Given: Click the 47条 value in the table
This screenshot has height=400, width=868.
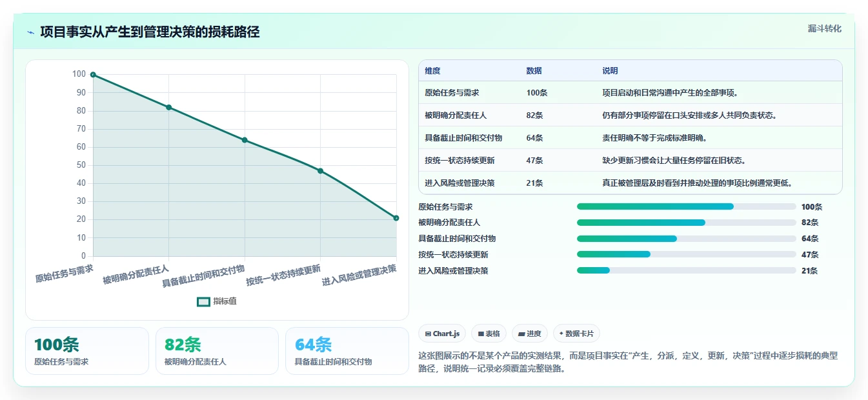Looking at the screenshot, I should pyautogui.click(x=534, y=161).
